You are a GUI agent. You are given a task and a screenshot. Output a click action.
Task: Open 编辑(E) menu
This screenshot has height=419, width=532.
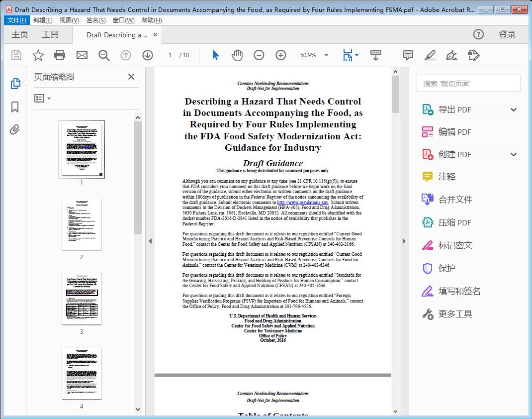(x=43, y=20)
